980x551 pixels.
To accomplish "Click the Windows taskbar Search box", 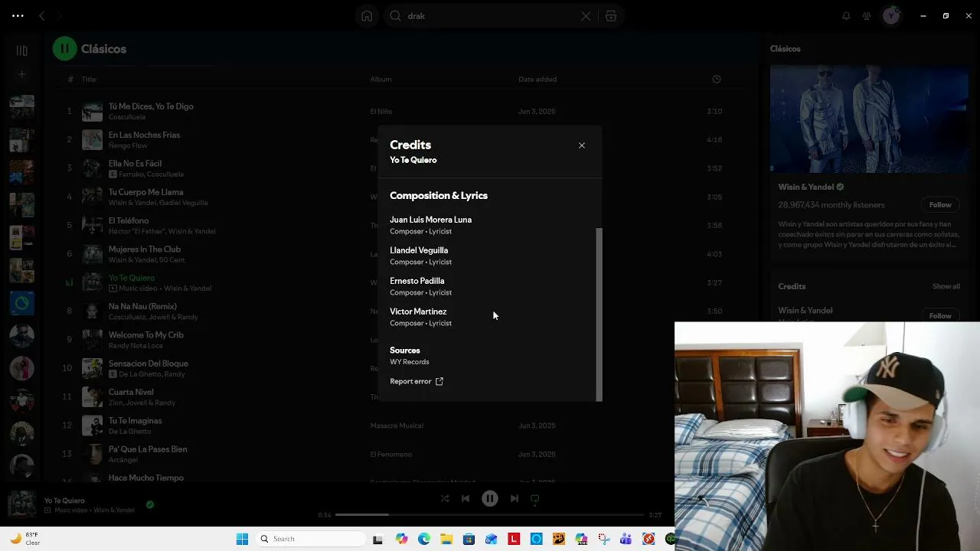I will point(310,539).
